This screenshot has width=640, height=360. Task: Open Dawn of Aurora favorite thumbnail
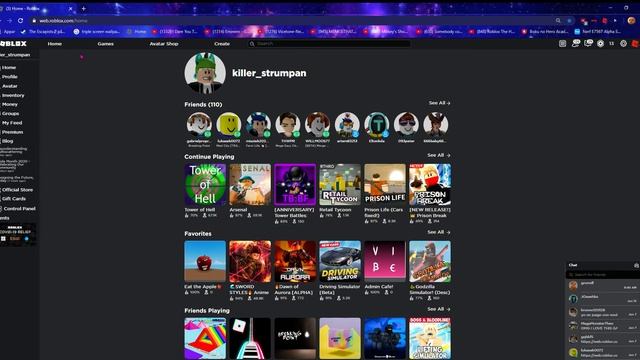click(x=295, y=261)
